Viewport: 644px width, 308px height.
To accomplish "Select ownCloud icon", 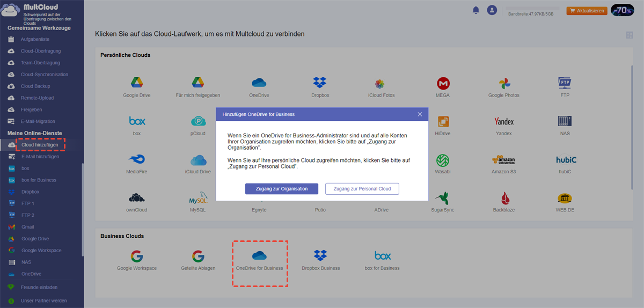I will tap(137, 202).
